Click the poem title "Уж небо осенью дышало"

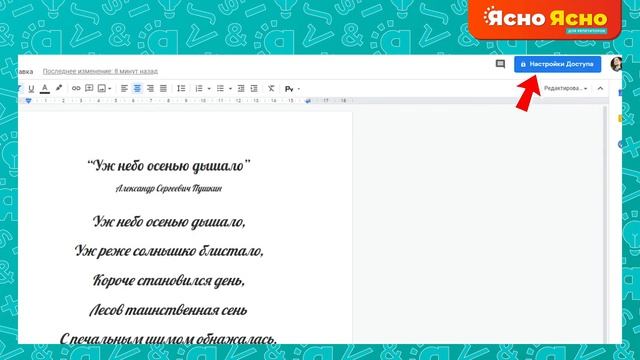[x=169, y=166]
